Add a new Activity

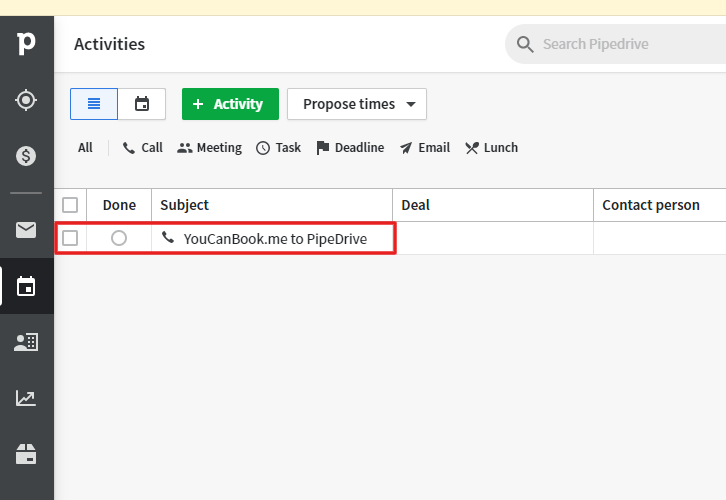[230, 104]
